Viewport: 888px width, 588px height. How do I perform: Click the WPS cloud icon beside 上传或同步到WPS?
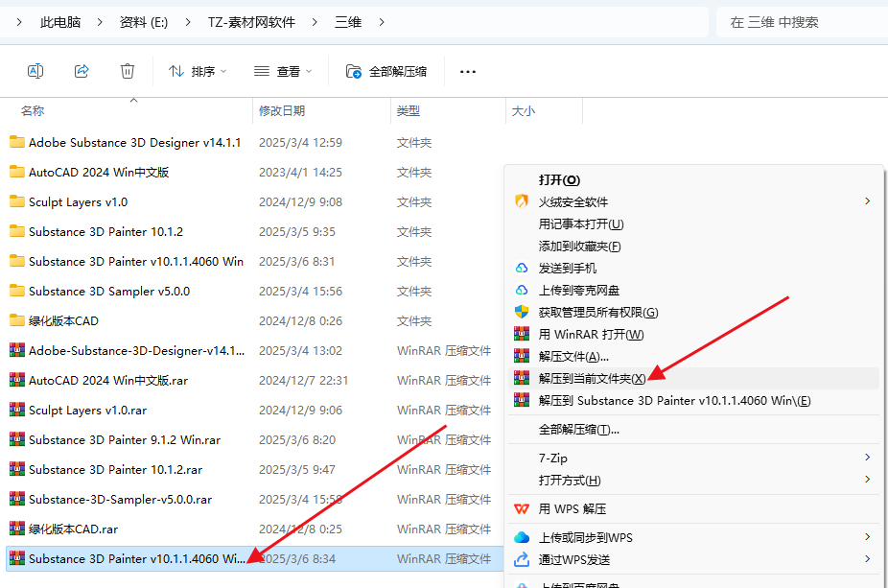[522, 537]
